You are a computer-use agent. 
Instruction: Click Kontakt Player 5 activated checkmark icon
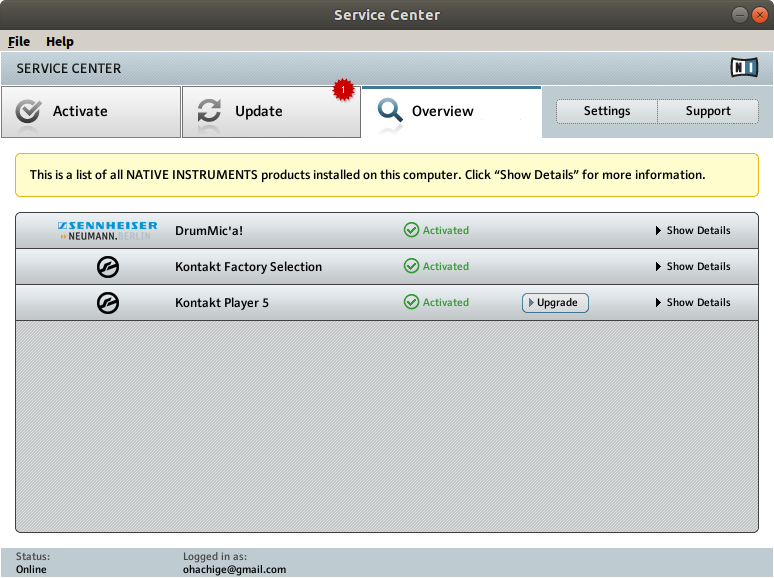click(x=411, y=302)
